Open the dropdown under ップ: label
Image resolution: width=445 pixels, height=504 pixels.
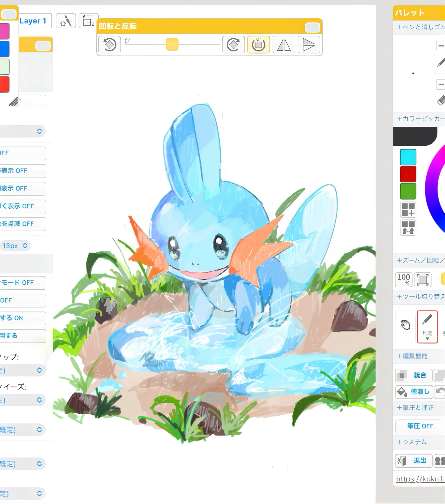click(23, 370)
